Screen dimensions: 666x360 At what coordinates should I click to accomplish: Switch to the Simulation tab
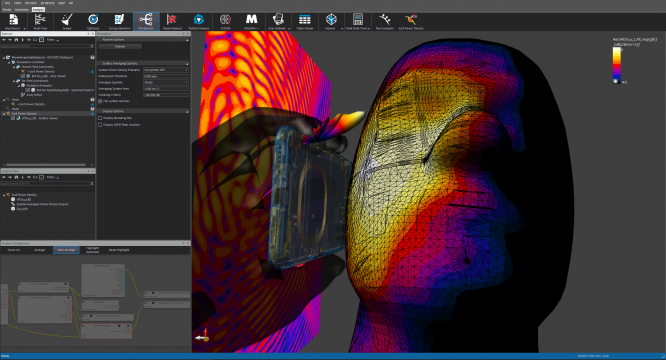(22, 9)
